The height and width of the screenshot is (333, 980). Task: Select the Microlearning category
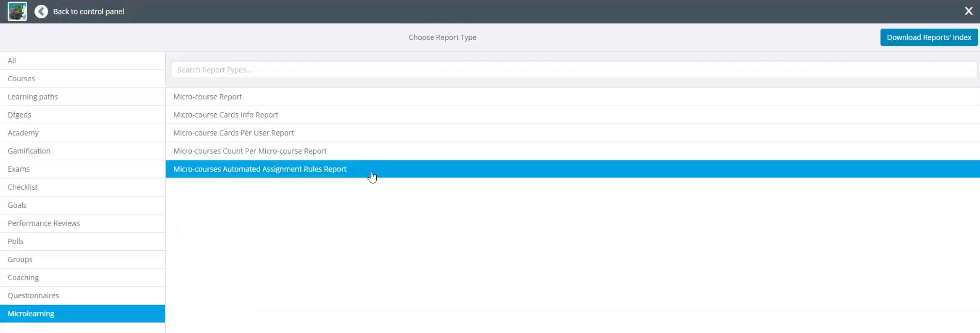click(x=31, y=313)
